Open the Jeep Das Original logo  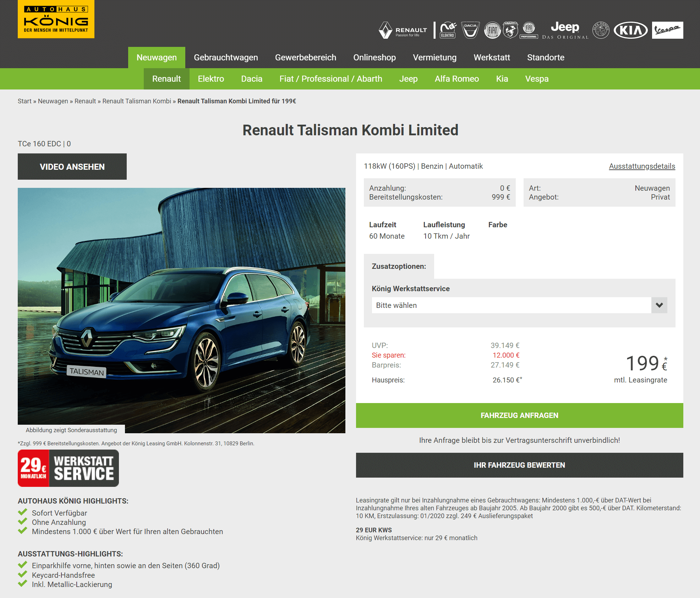click(x=565, y=30)
